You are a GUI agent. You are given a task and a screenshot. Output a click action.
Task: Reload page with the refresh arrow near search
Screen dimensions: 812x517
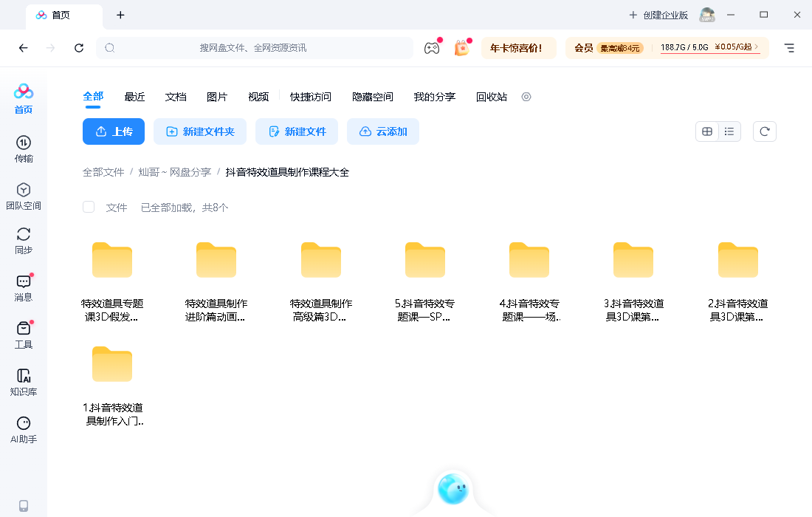79,48
